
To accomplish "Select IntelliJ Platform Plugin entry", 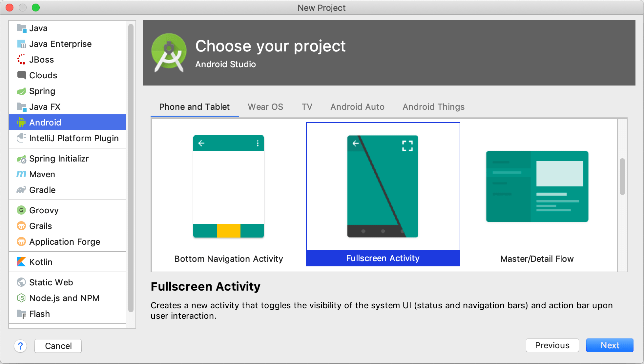I will (x=68, y=138).
